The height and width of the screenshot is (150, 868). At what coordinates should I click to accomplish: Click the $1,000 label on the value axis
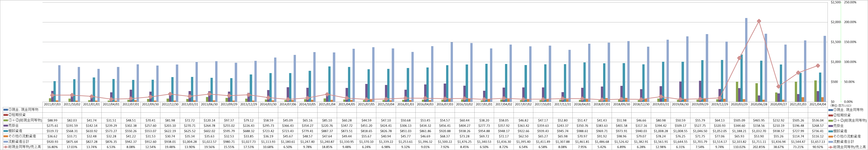835,62
